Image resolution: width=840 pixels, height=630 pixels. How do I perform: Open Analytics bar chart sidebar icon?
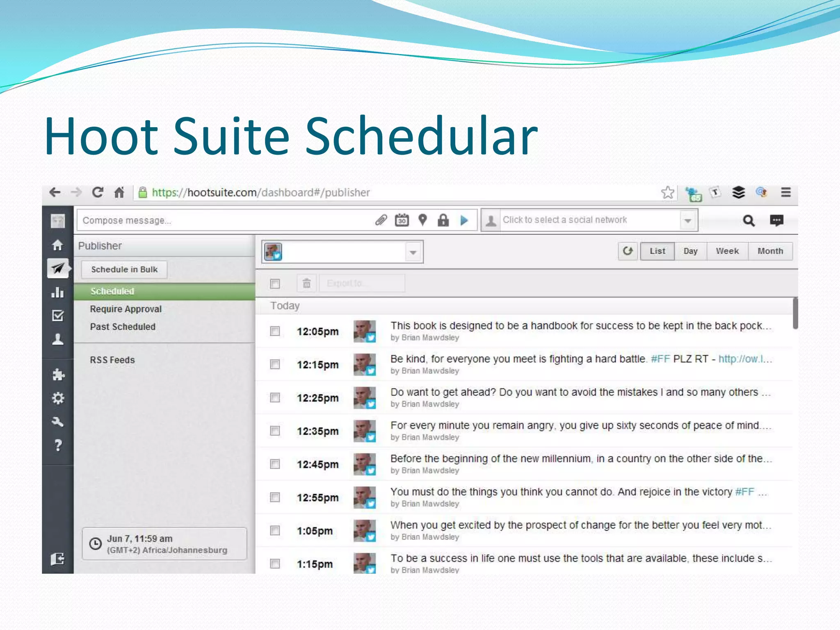tap(58, 292)
